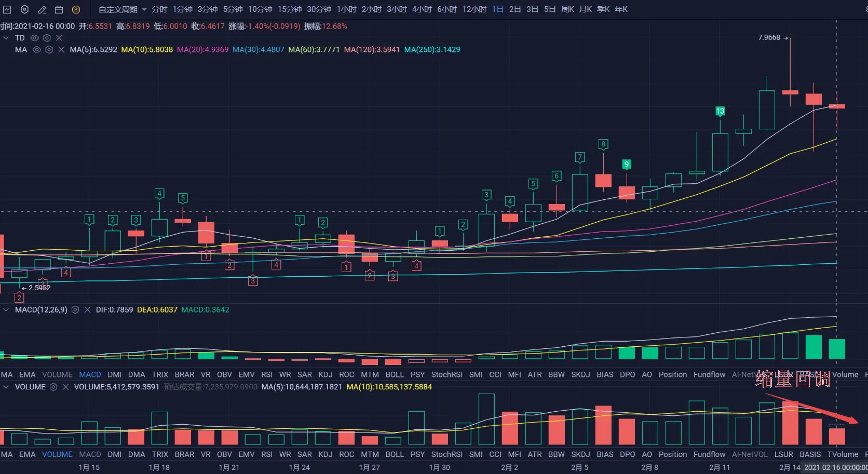This screenshot has height=474, width=868.
Task: Open TD indicator settings gear
Action: 47,38
